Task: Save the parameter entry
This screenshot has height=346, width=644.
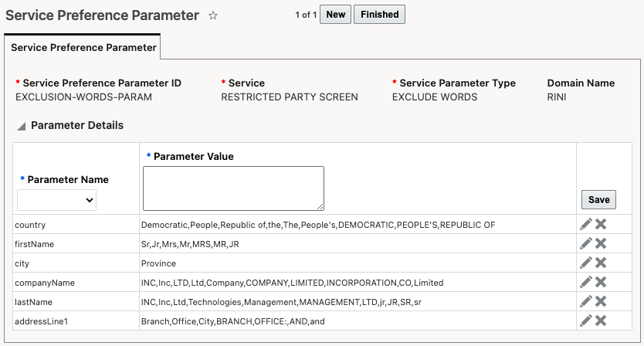Action: pyautogui.click(x=598, y=199)
